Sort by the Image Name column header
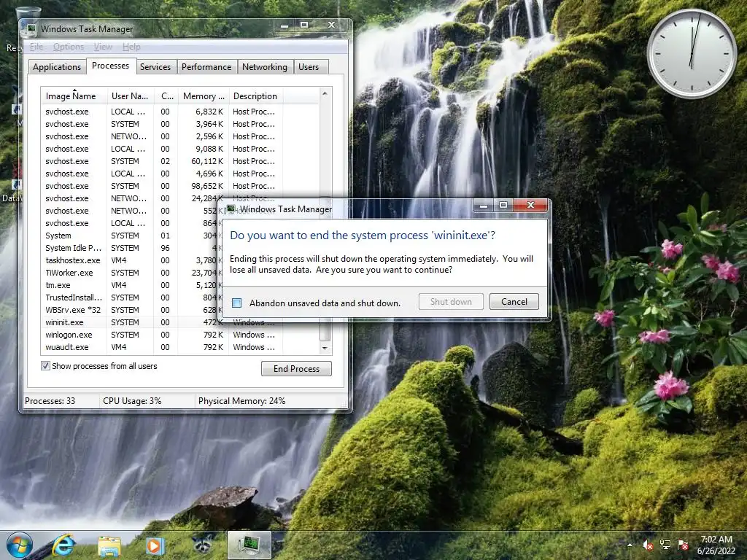Image resolution: width=747 pixels, height=560 pixels. pyautogui.click(x=74, y=96)
